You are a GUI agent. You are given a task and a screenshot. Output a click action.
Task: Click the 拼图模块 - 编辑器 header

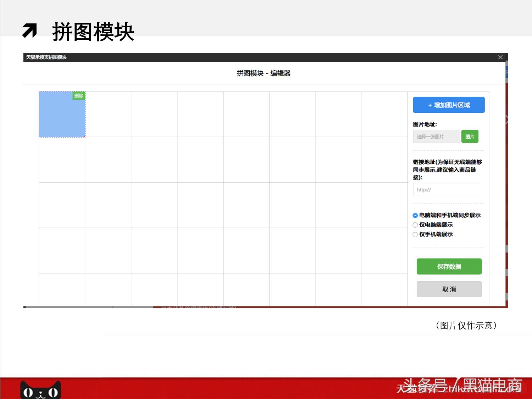point(264,73)
